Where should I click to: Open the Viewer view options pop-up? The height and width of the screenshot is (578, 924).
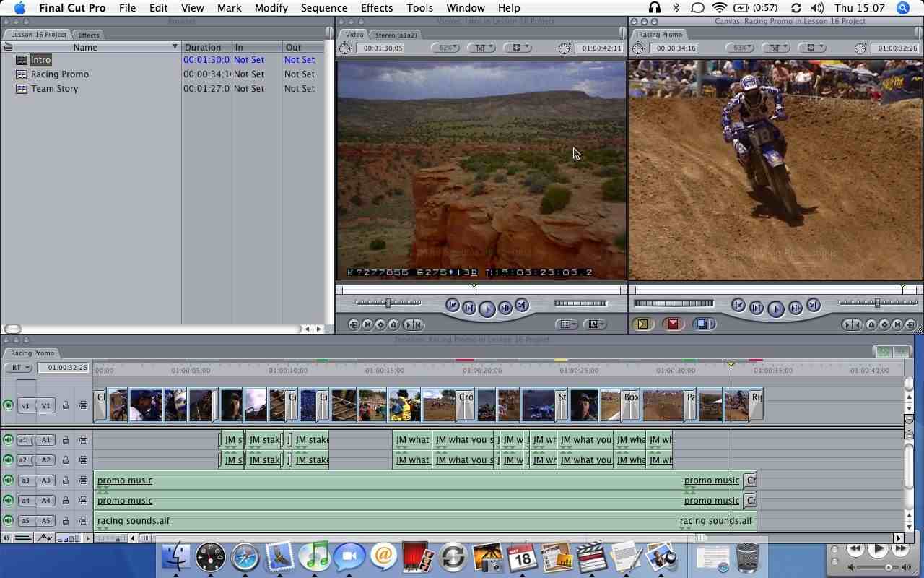click(518, 48)
